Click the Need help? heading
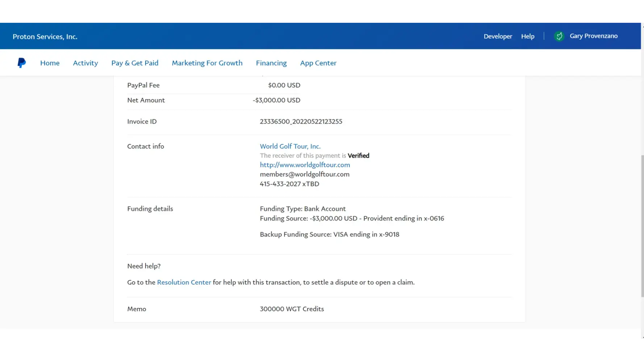Viewport: 644px width, 362px height. tap(144, 266)
